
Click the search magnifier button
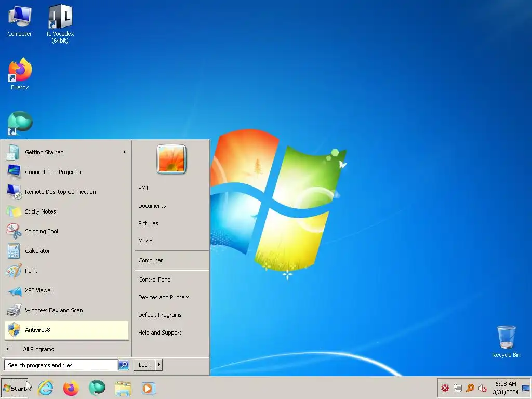(124, 365)
